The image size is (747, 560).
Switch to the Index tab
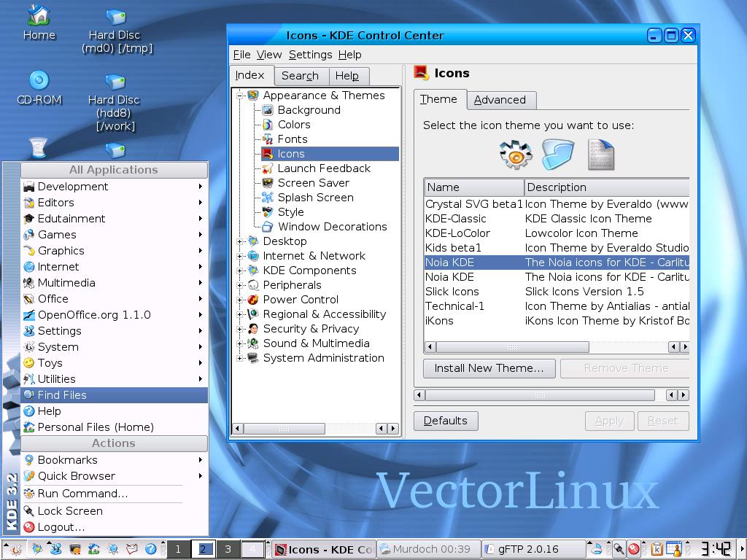point(249,75)
